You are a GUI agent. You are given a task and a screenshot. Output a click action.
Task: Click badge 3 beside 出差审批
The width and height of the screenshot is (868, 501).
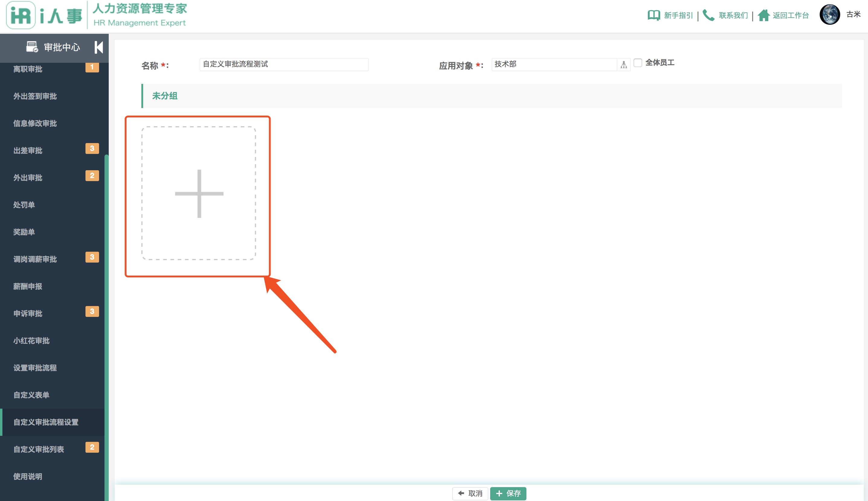click(x=92, y=148)
